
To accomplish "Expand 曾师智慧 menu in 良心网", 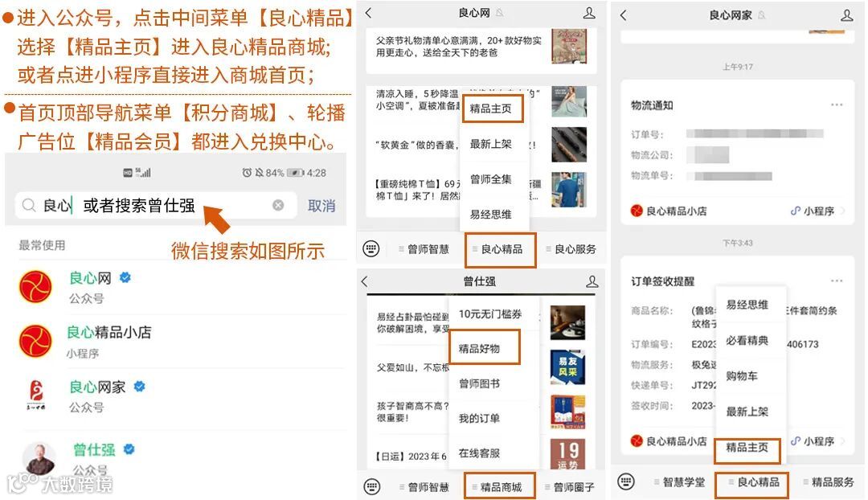I will pos(424,249).
